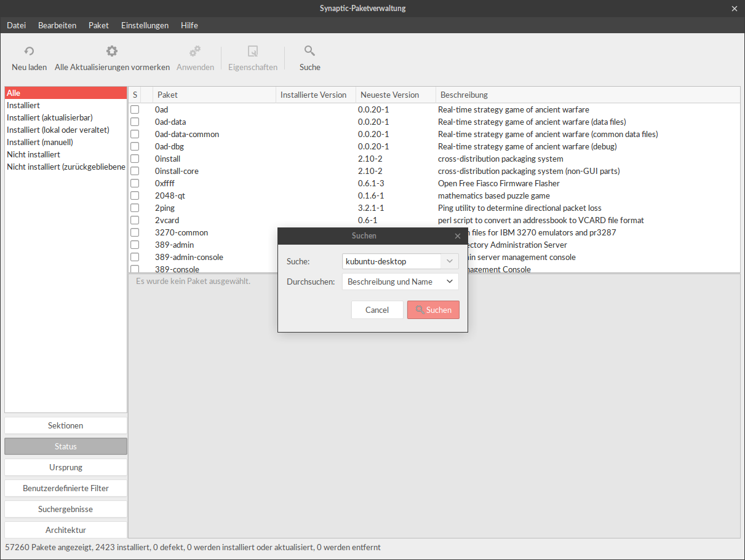745x560 pixels.
Task: Mark the 0xffff package checkbox
Action: [x=135, y=183]
